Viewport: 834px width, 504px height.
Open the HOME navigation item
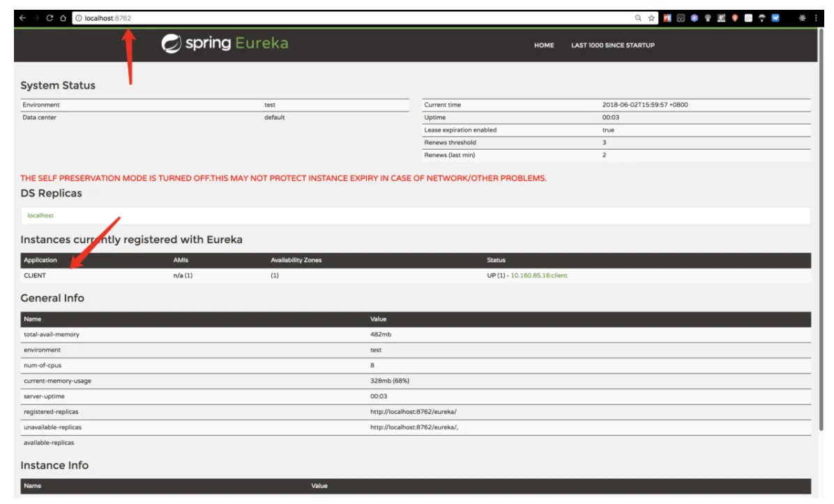(x=544, y=46)
